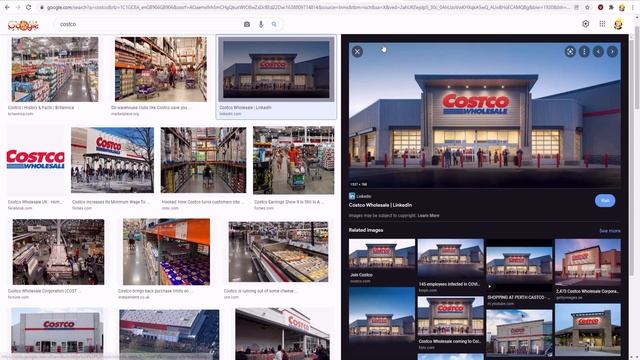Open Britannica Costco aisle thumbnail
This screenshot has width=640, height=360.
(x=55, y=69)
